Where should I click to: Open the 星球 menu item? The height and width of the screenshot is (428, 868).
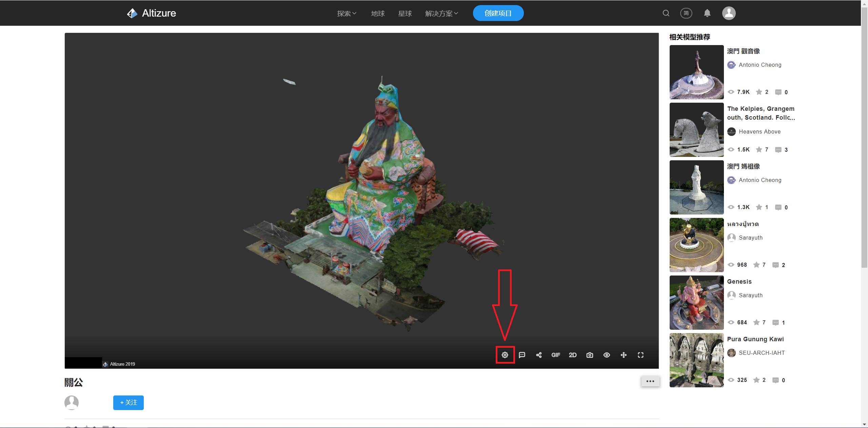(x=405, y=14)
